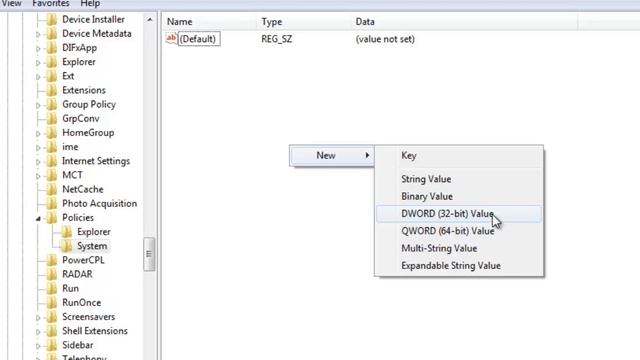This screenshot has height=360, width=640.
Task: Open the View menu
Action: click(x=11, y=4)
